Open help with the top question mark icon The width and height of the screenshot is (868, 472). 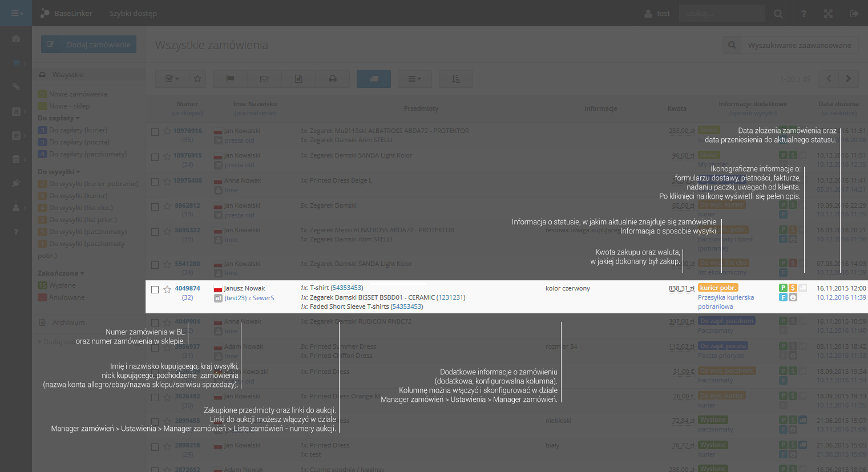(x=804, y=13)
